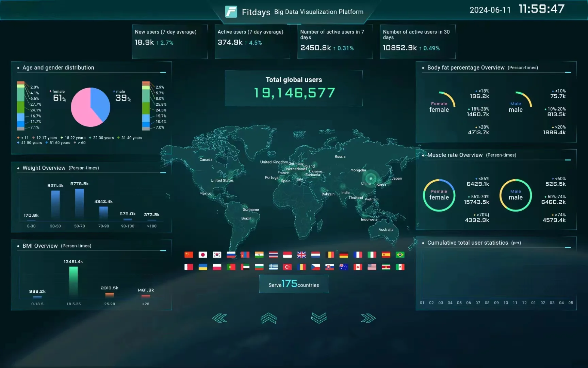The width and height of the screenshot is (588, 368).
Task: Select the Turkey flag icon
Action: tap(288, 267)
